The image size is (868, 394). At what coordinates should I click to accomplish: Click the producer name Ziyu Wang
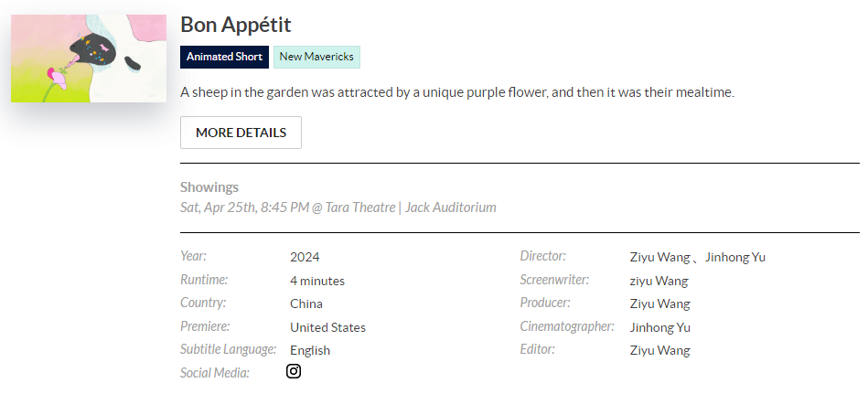(x=659, y=303)
